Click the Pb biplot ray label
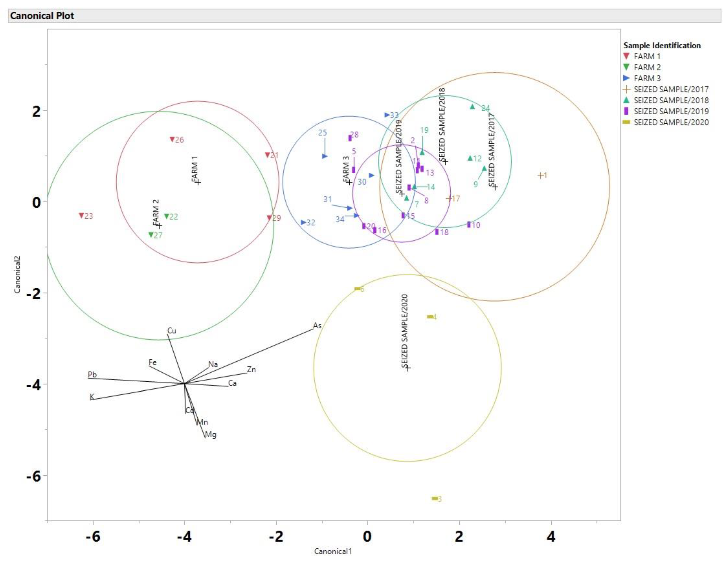 [92, 374]
